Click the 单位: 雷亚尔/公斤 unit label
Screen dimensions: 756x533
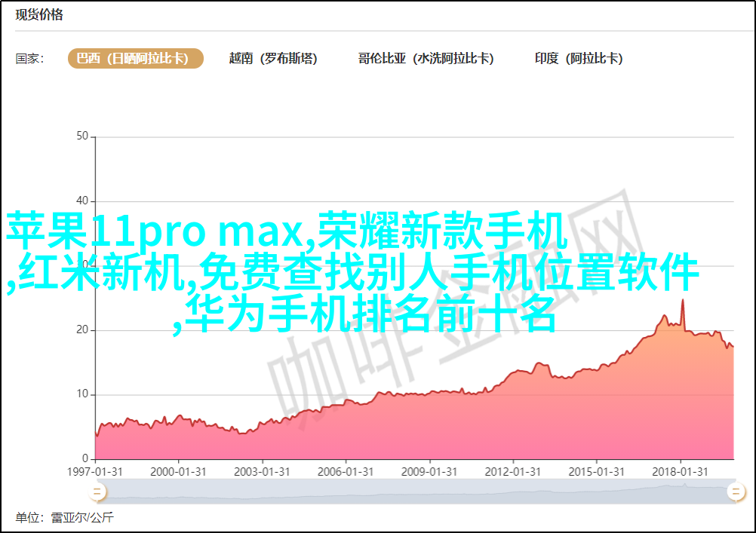point(65,518)
